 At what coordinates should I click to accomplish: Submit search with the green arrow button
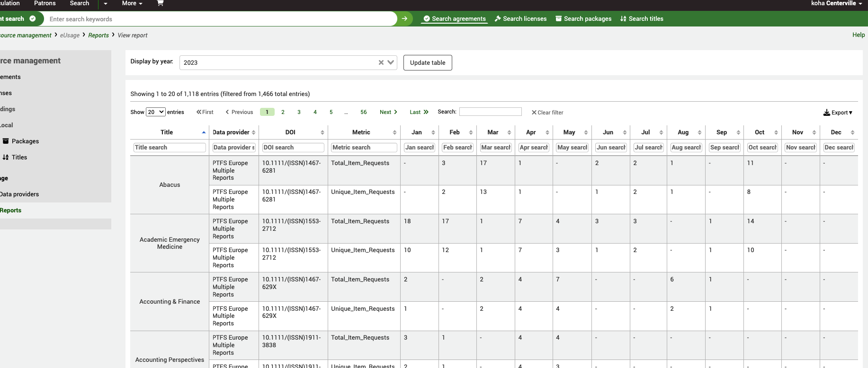(404, 19)
